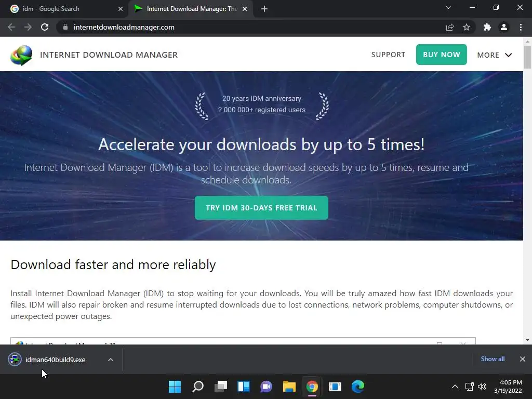The height and width of the screenshot is (399, 532).
Task: Click the page vertical scrollbar thumb
Action: (528, 57)
